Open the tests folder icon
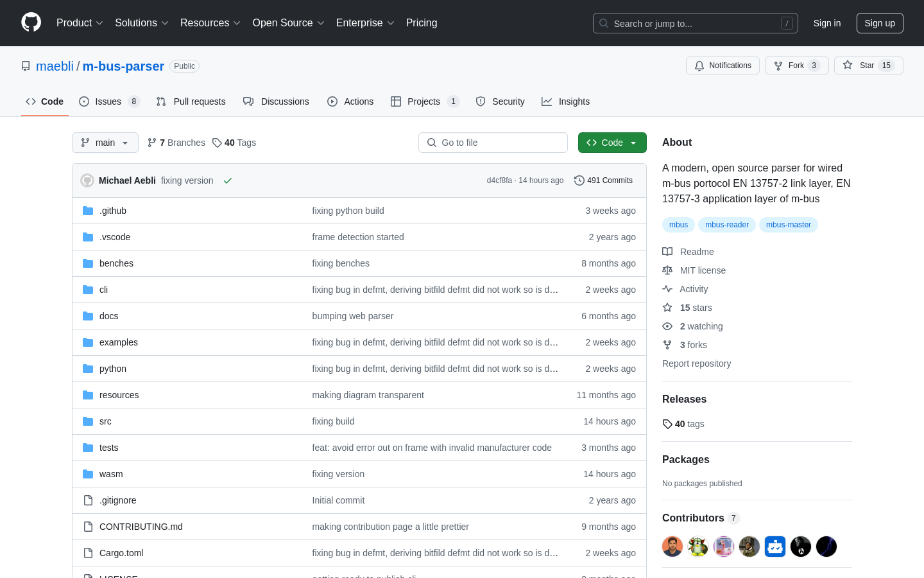 point(88,448)
